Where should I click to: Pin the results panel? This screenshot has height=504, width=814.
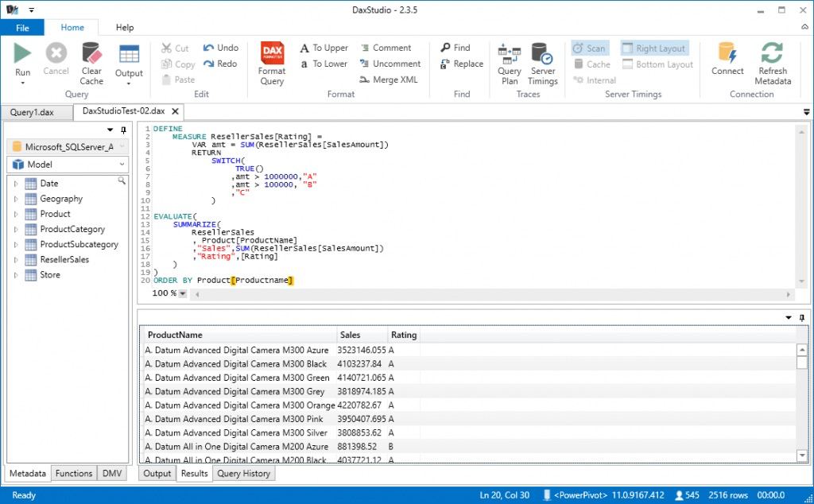(802, 318)
